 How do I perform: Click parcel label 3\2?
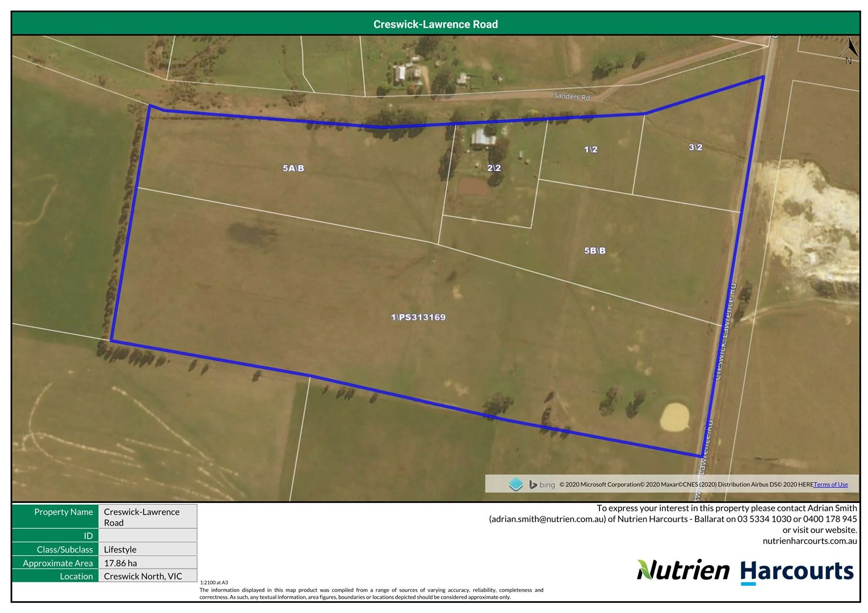[695, 148]
